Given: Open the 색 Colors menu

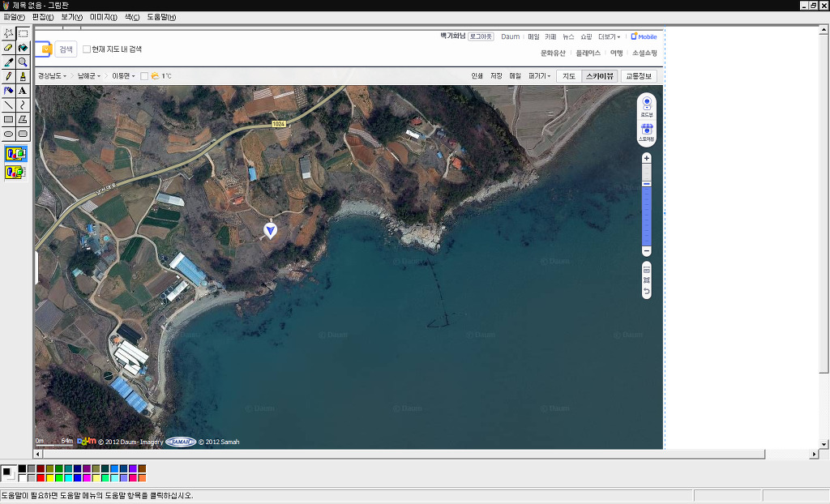Looking at the screenshot, I should (x=132, y=17).
